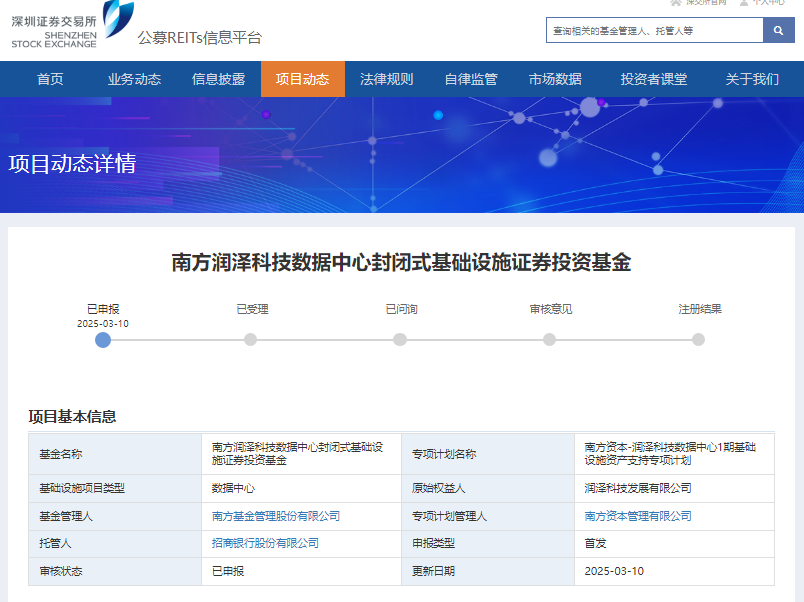
Task: Open the 南方资本管理有限公司 link
Action: coord(638,516)
